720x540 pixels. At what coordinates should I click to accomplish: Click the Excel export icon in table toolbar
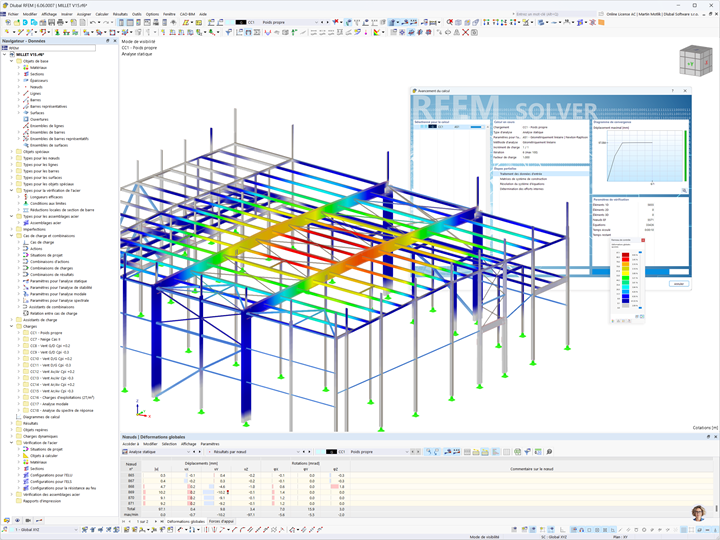pos(518,452)
